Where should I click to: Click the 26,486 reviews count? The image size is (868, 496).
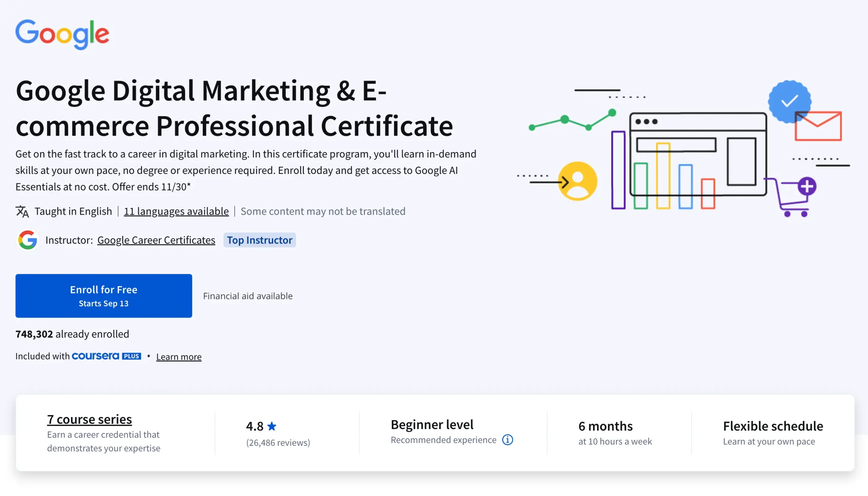[278, 442]
